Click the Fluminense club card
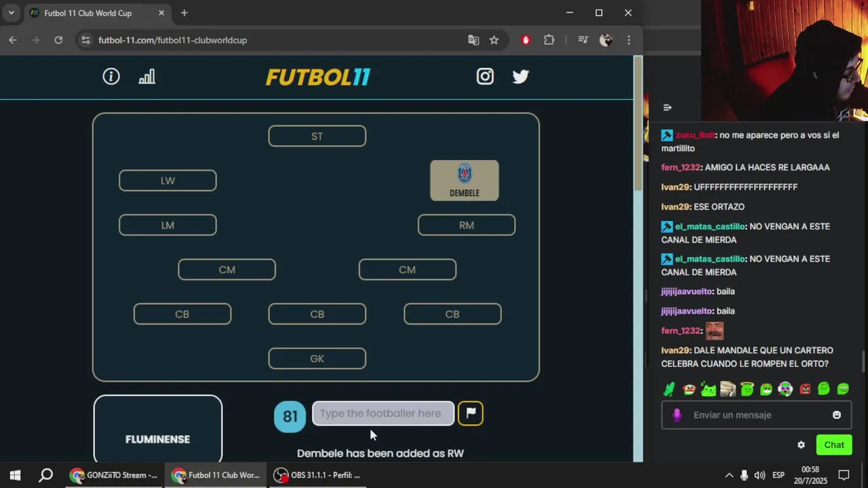868x488 pixels. point(158,428)
